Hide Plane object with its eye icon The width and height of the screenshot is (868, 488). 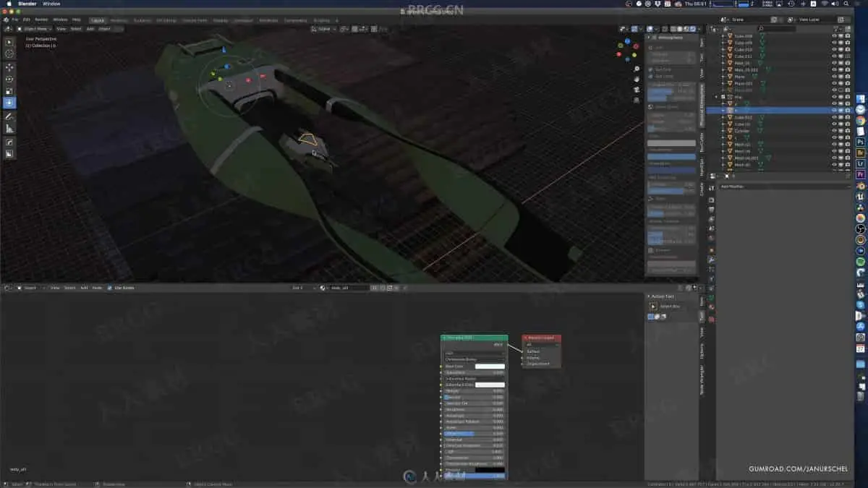coord(834,76)
